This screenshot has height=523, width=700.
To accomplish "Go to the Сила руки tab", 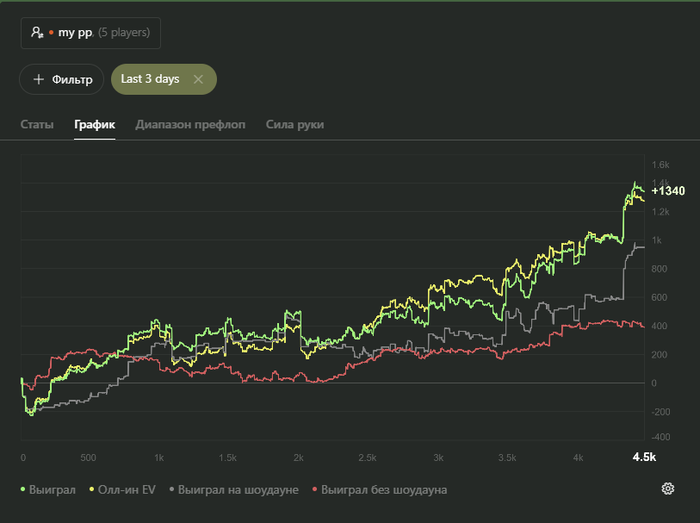I will point(295,125).
